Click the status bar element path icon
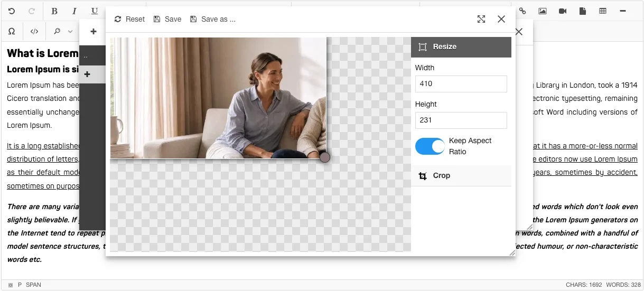 (10, 285)
